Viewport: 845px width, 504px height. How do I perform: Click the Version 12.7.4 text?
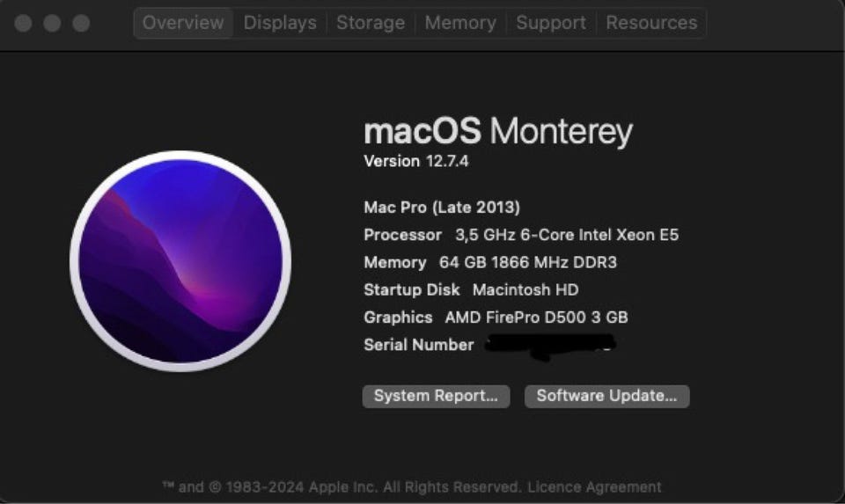click(416, 161)
